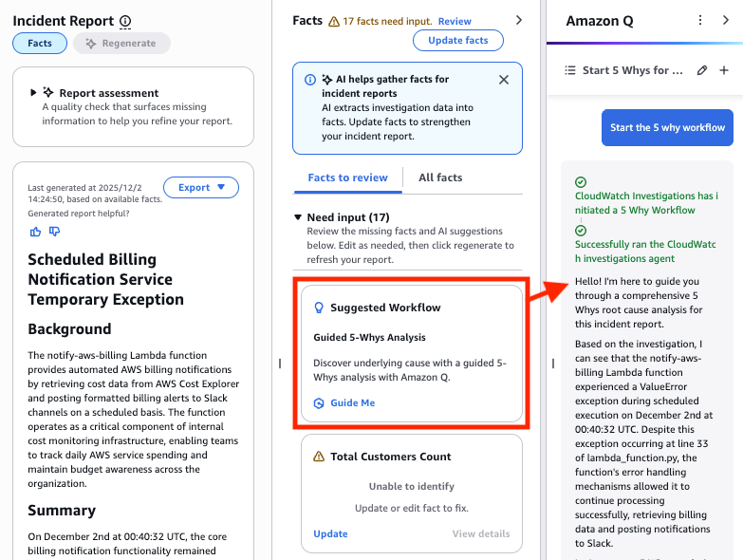Click the edit conversation title pencil icon
The height and width of the screenshot is (560, 743).
(x=702, y=70)
